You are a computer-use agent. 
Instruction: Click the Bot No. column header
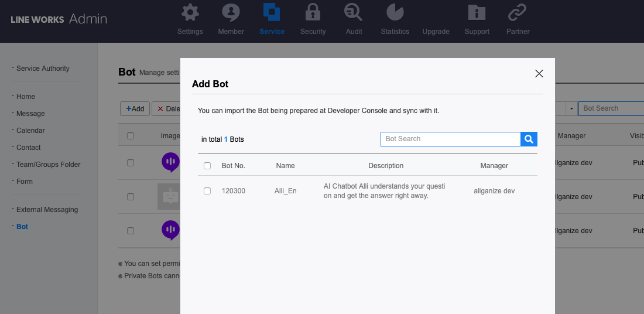pos(233,166)
